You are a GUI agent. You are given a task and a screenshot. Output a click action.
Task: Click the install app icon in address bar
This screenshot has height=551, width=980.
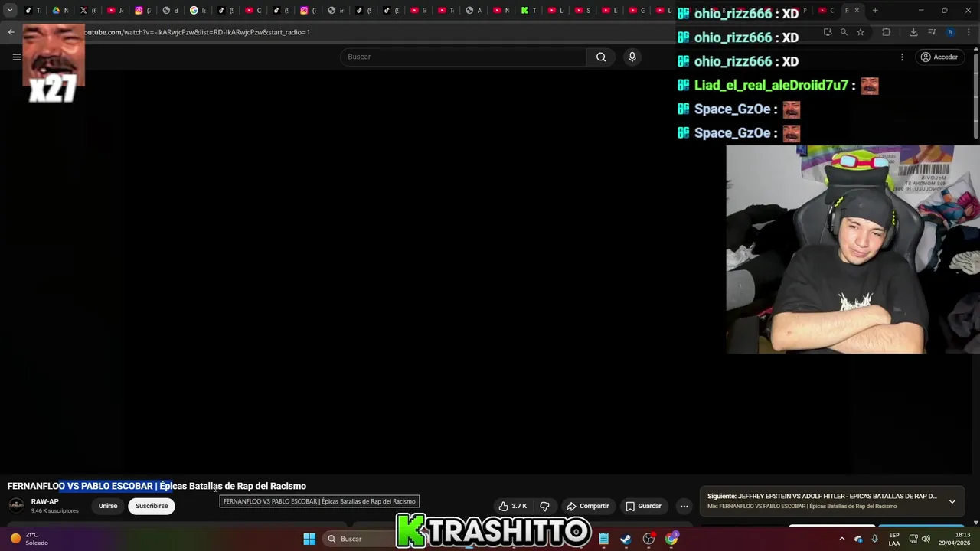point(828,32)
